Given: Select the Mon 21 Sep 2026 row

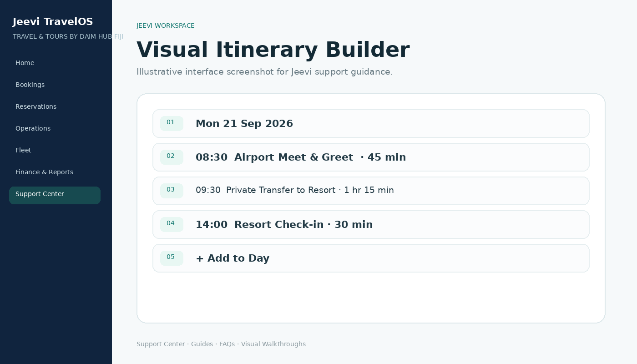Looking at the screenshot, I should (x=371, y=123).
